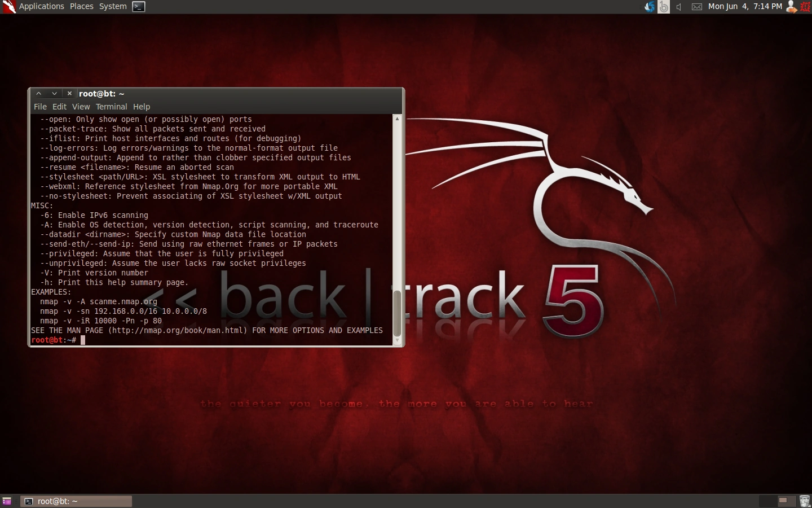Click the terminal prompt input line

pyautogui.click(x=211, y=340)
